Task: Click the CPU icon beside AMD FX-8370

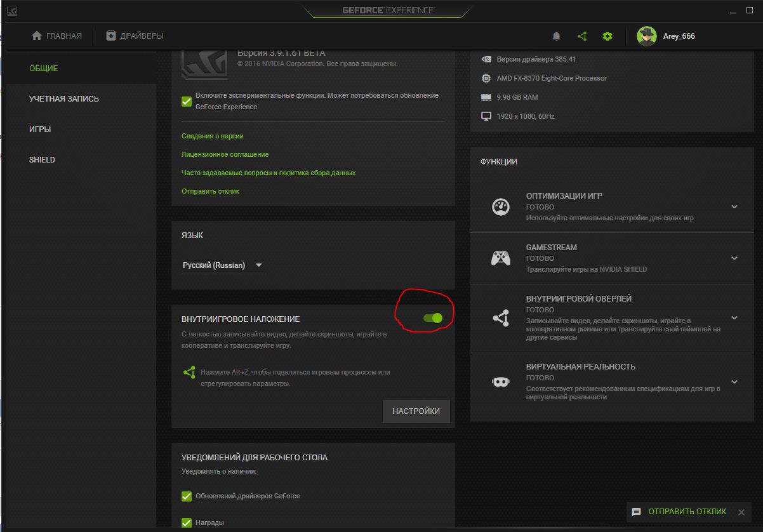Action: point(486,78)
